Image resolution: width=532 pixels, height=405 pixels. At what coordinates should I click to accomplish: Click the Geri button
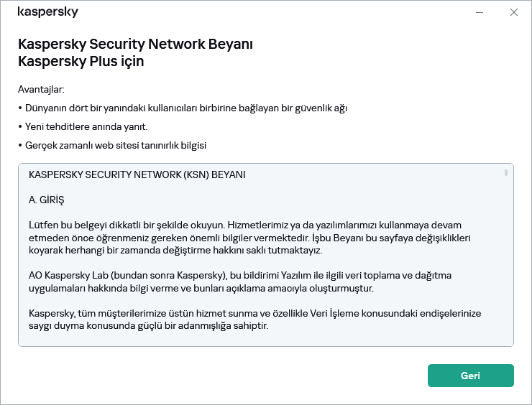click(x=470, y=376)
